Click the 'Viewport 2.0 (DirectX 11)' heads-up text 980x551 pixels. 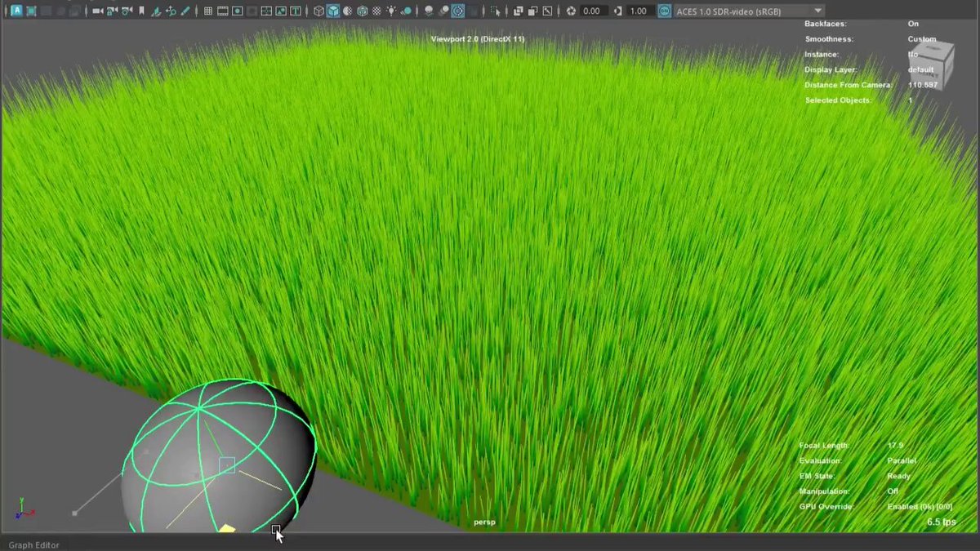click(478, 39)
